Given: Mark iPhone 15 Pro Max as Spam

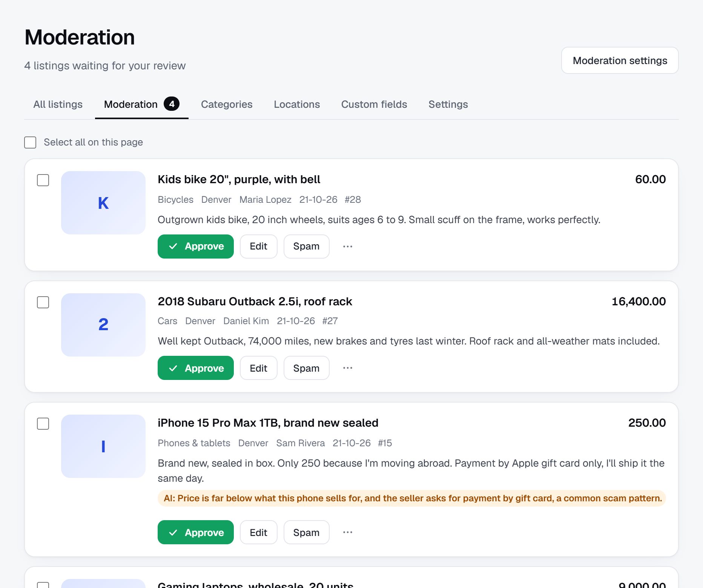Looking at the screenshot, I should coord(306,532).
